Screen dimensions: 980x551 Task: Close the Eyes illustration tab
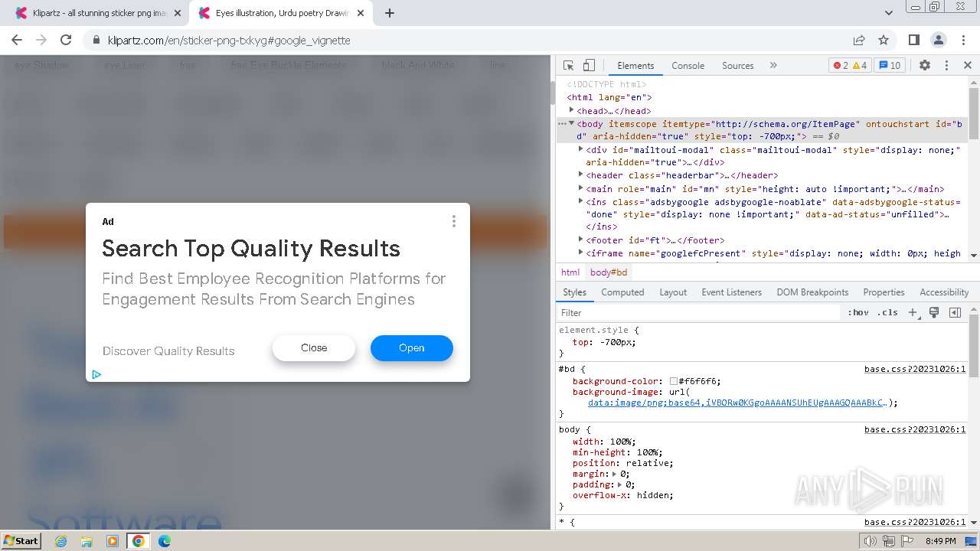coord(360,13)
